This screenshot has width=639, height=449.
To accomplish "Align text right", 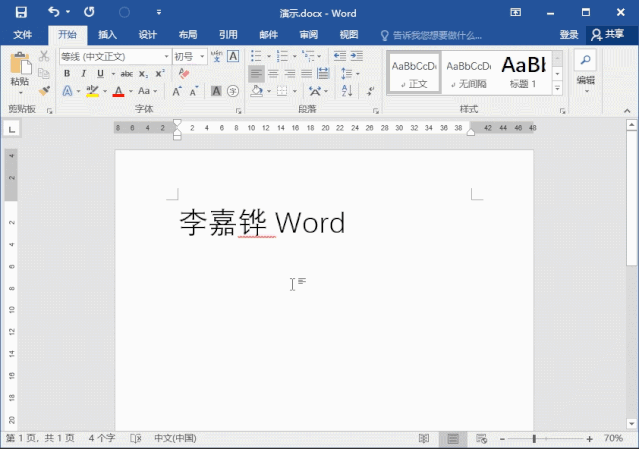I will 290,74.
